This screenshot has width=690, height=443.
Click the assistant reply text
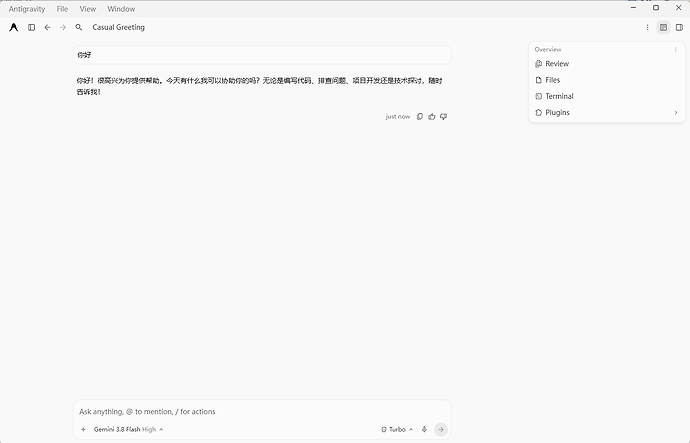pos(259,86)
